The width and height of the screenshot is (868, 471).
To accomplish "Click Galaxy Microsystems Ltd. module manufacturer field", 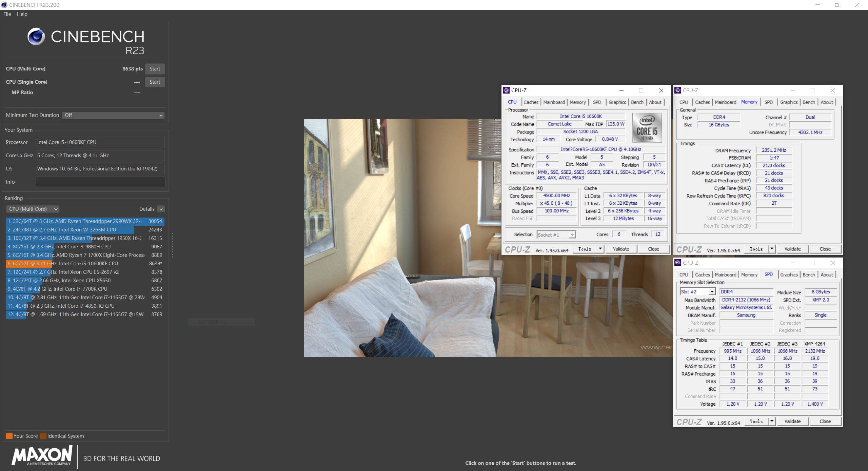I will pyautogui.click(x=746, y=308).
